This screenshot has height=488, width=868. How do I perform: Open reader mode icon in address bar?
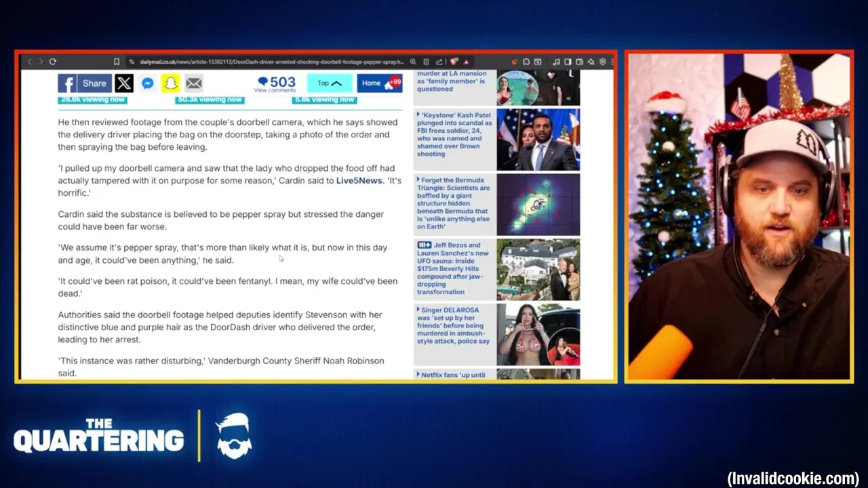click(426, 62)
